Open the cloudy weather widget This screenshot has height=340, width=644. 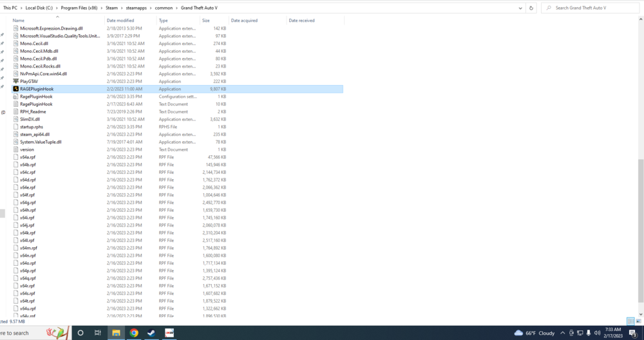535,333
